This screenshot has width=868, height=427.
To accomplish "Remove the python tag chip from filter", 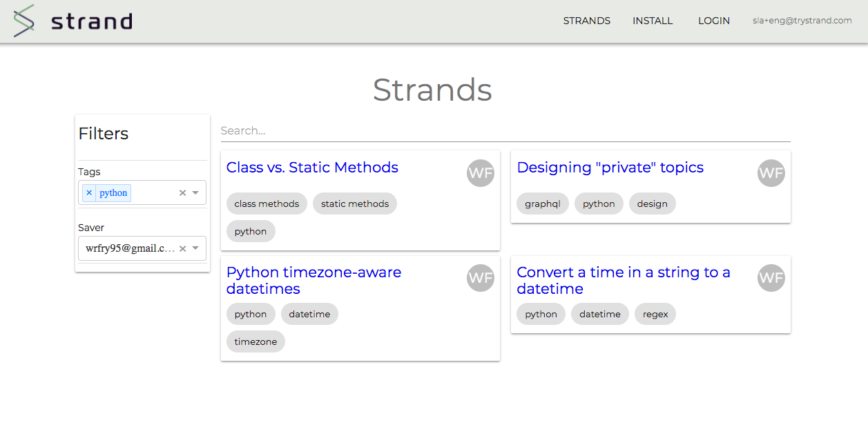I will pyautogui.click(x=89, y=193).
